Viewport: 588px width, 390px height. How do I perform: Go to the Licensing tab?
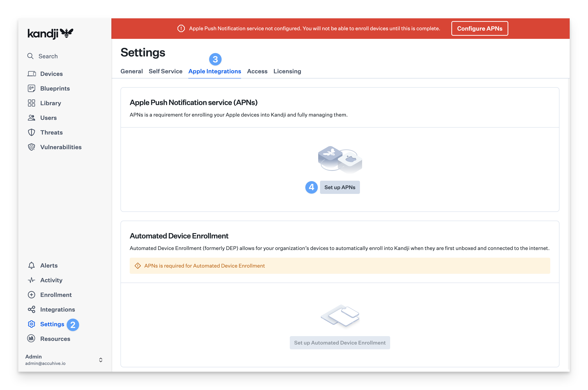click(287, 71)
